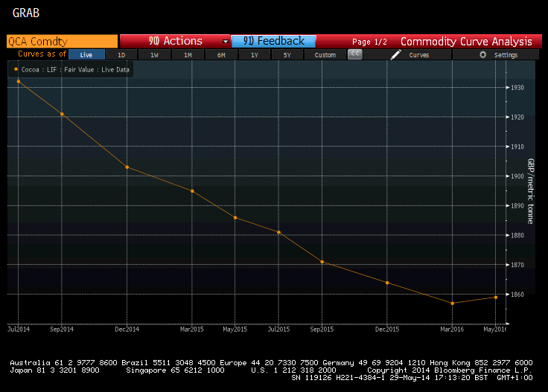Click the Sep2015 data point on curve

coord(322,262)
